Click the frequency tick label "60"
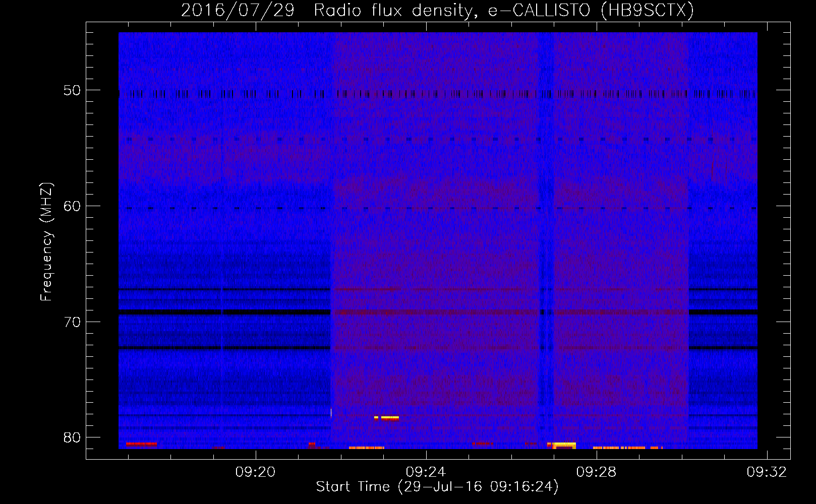 coord(72,206)
